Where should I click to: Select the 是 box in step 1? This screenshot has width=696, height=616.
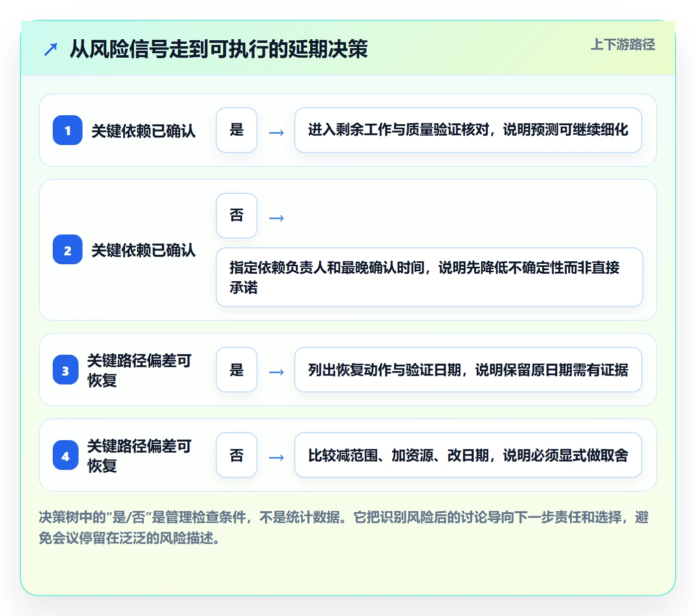point(237,130)
